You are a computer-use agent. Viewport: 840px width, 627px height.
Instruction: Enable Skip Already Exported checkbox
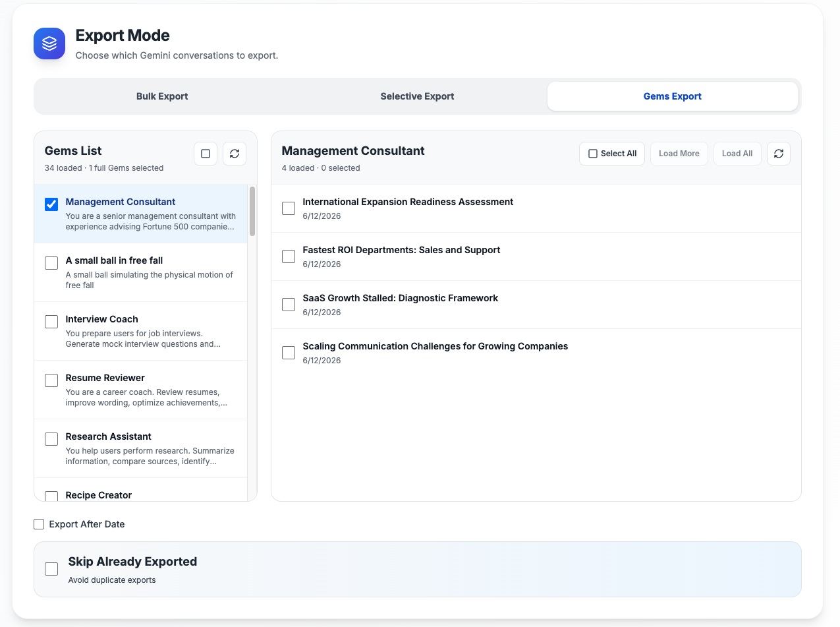point(51,569)
